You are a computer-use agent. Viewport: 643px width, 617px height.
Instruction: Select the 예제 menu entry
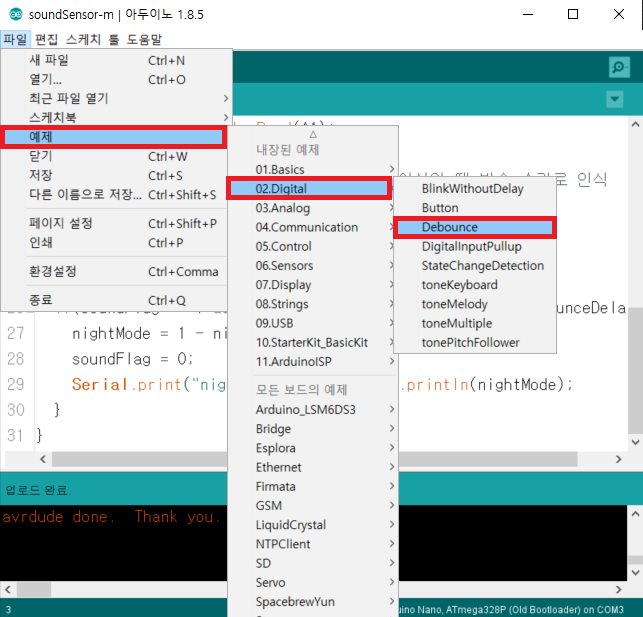point(114,137)
